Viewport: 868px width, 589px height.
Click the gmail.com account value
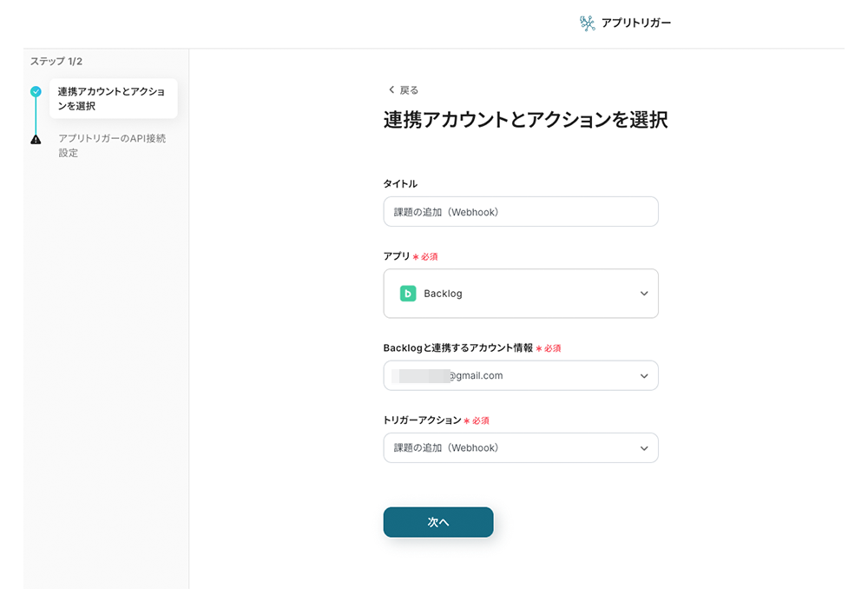click(x=476, y=376)
